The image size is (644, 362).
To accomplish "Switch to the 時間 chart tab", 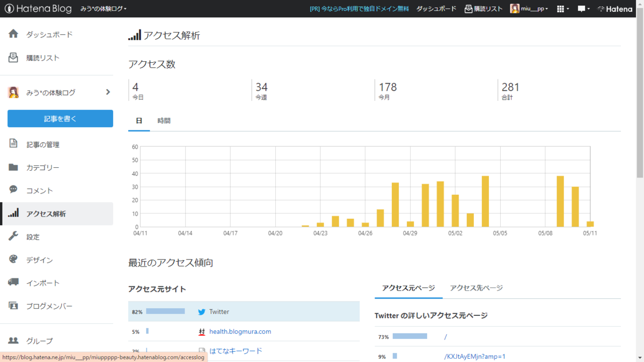I will [x=164, y=120].
